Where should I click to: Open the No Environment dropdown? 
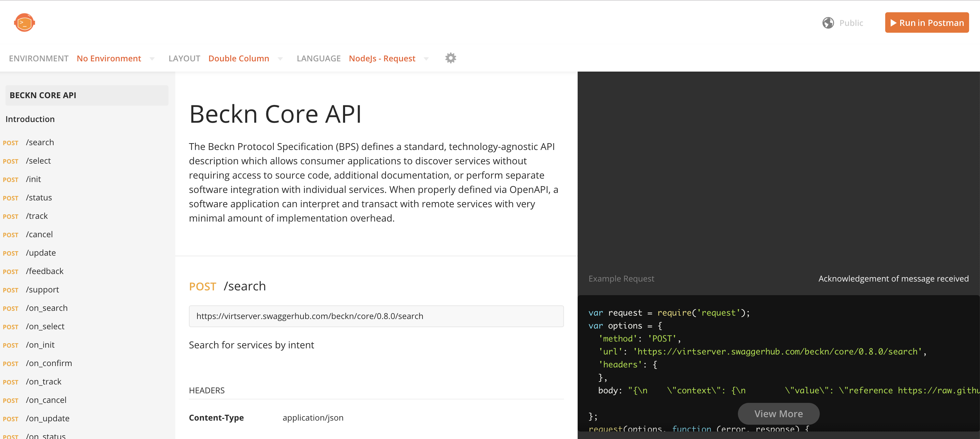pyautogui.click(x=115, y=58)
